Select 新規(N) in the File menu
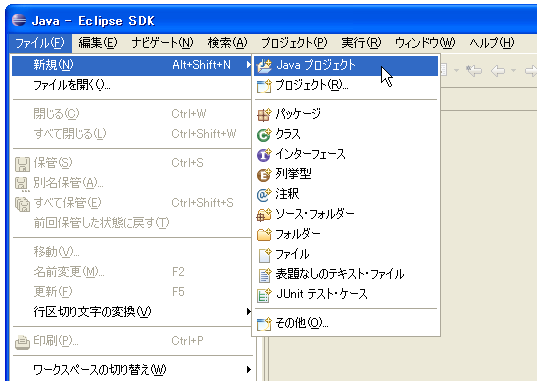537x381 pixels. (x=132, y=65)
